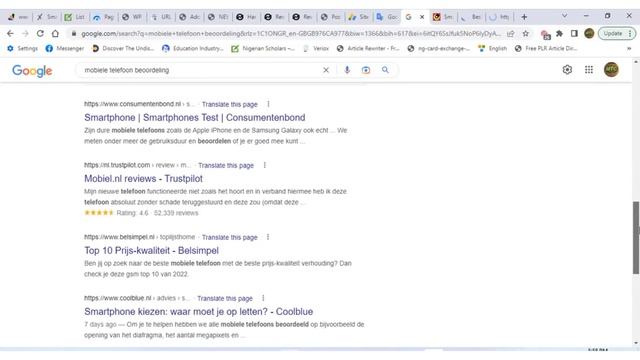Open the English bookmark
The width and height of the screenshot is (640, 360).
tap(493, 48)
